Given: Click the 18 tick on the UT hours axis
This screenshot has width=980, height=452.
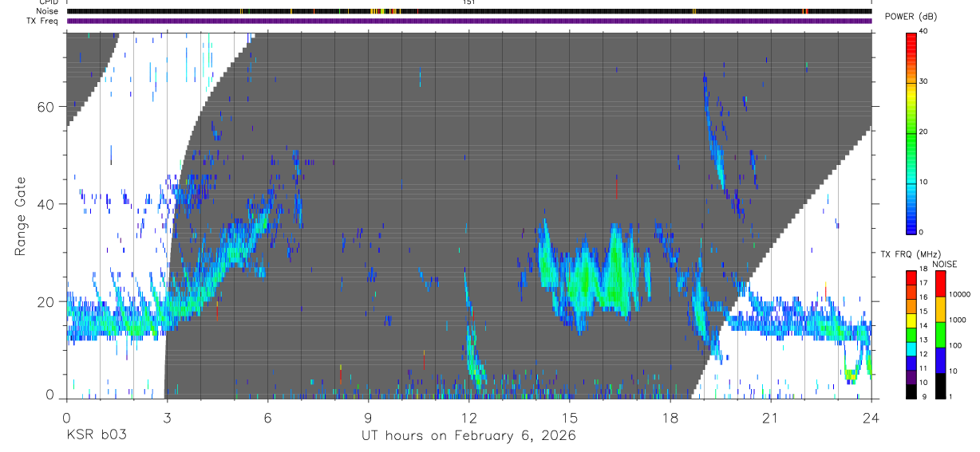Looking at the screenshot, I should tap(670, 417).
